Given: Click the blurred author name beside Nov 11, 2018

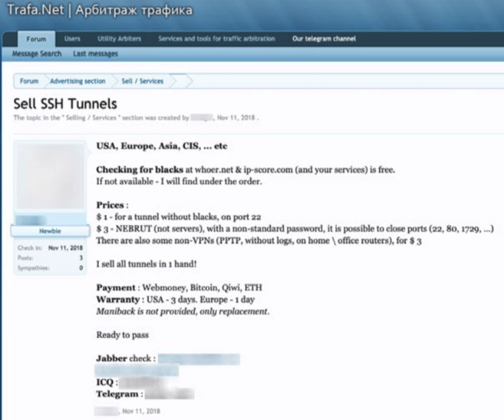Looking at the screenshot, I should click(x=201, y=118).
